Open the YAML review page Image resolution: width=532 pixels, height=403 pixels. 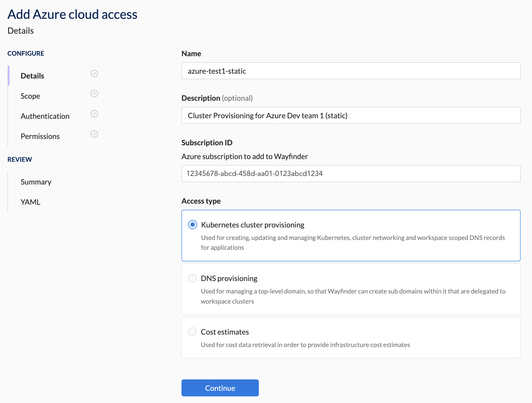30,202
